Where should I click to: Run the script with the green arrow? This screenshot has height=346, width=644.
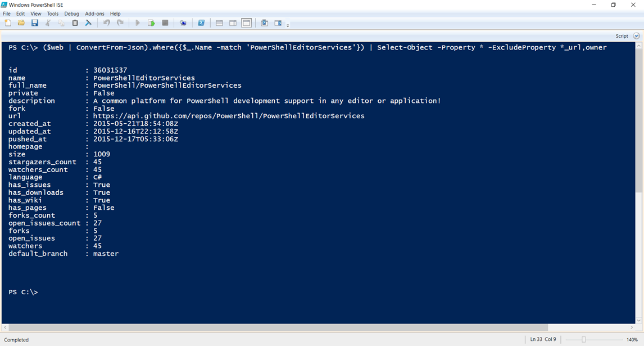pyautogui.click(x=137, y=23)
